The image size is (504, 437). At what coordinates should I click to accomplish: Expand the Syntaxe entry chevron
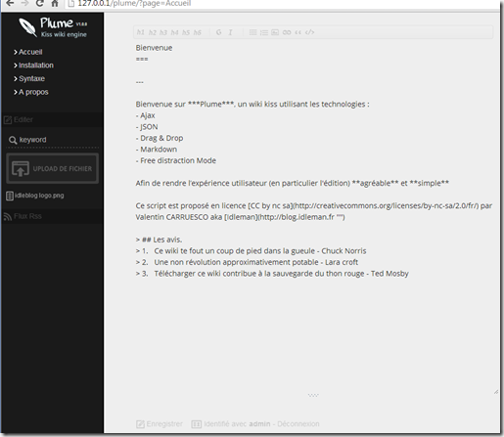point(16,79)
